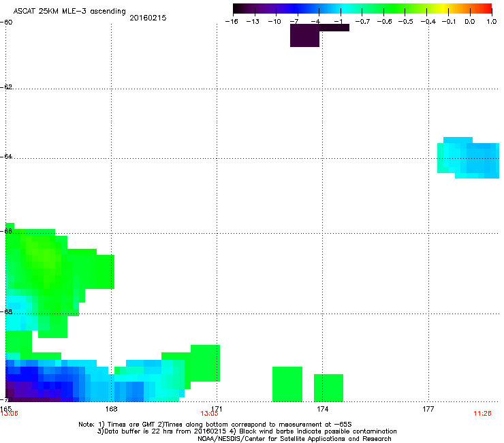
Task: Click colorbar label -10
Action: pyautogui.click(x=274, y=22)
